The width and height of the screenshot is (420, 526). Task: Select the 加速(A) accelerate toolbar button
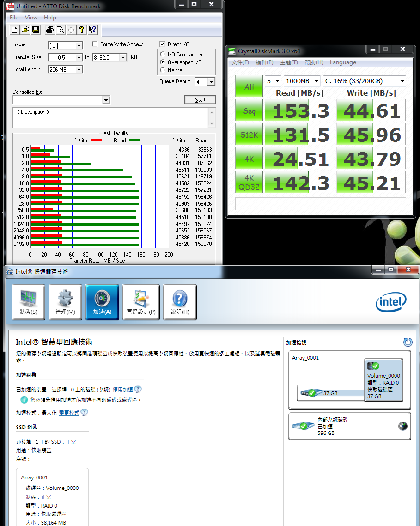click(x=102, y=302)
